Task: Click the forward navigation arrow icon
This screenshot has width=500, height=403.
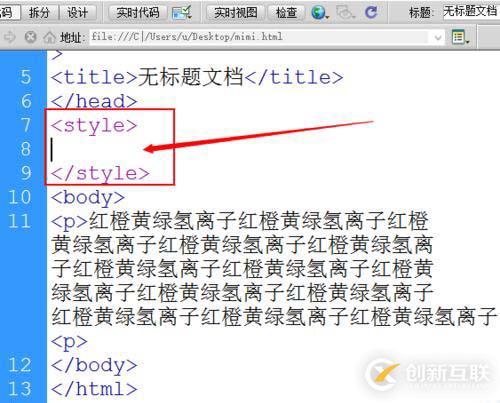Action: pyautogui.click(x=10, y=37)
